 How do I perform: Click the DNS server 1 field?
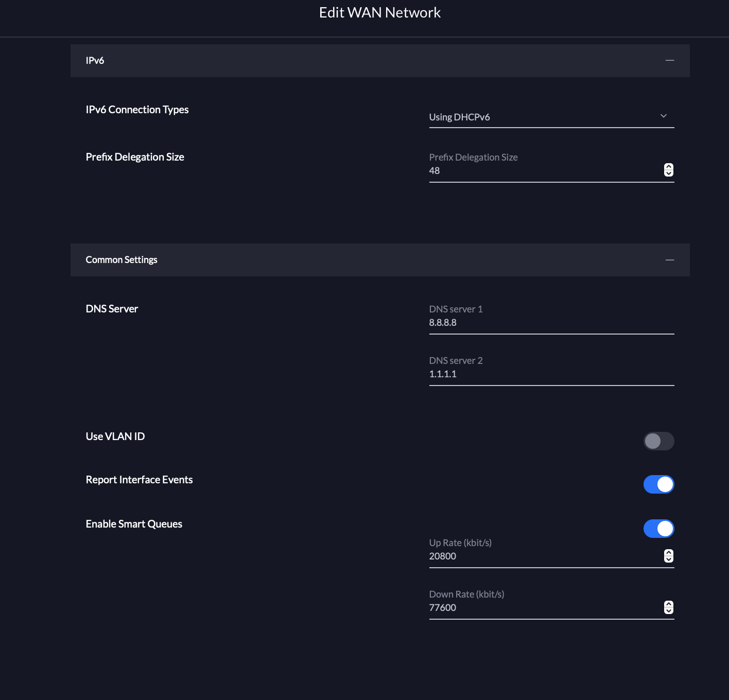click(x=551, y=323)
